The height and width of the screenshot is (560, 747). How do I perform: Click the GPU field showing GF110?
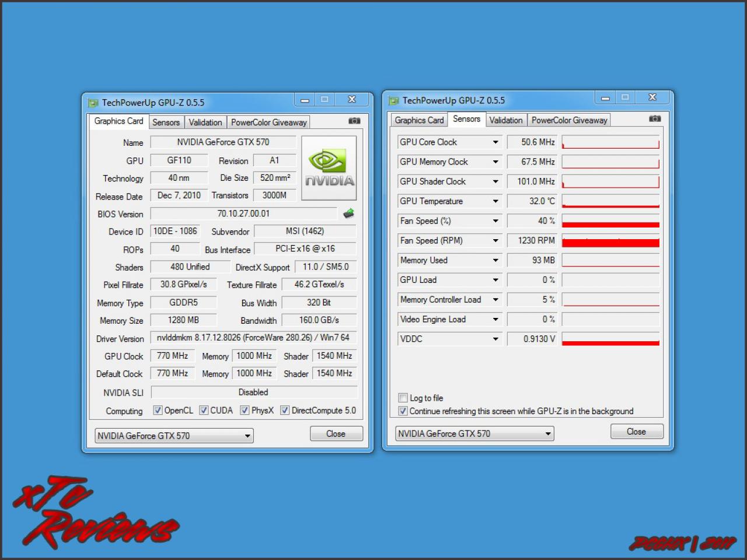[179, 160]
